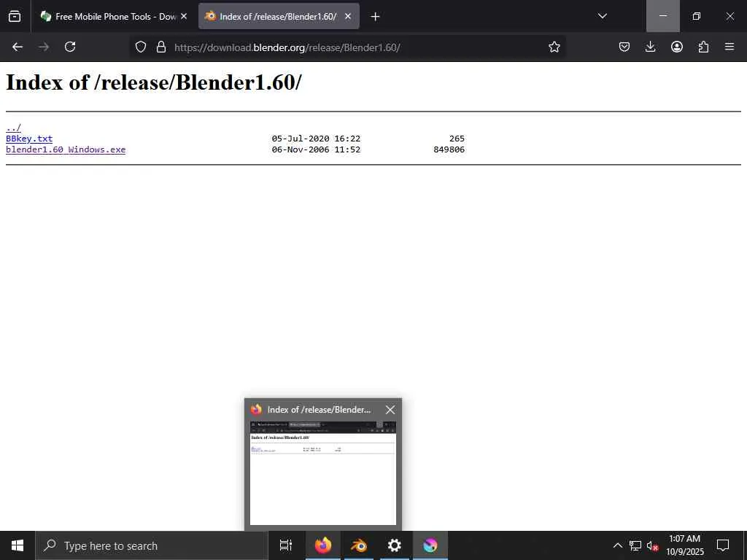
Task: Open Settings gear in the taskbar
Action: click(395, 545)
